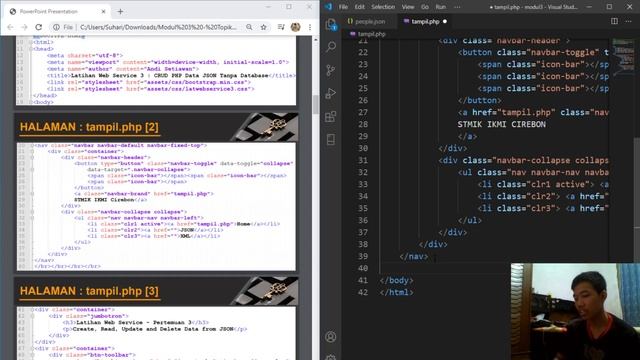640x360 pixels.
Task: Open a new Chrome tab
Action: pyautogui.click(x=120, y=11)
